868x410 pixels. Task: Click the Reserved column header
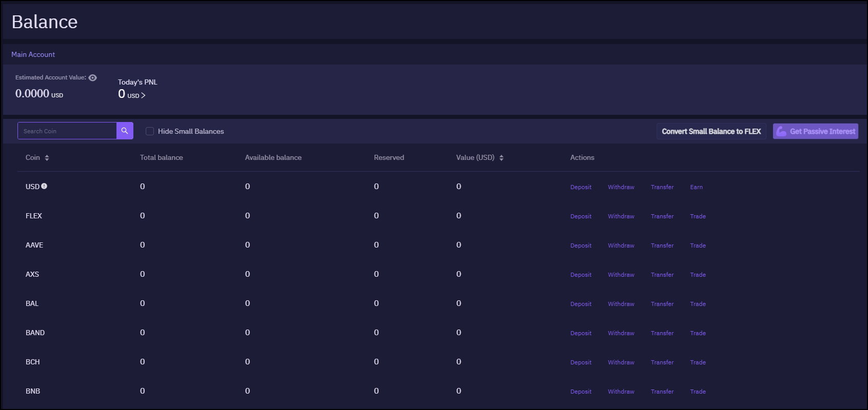click(x=389, y=157)
